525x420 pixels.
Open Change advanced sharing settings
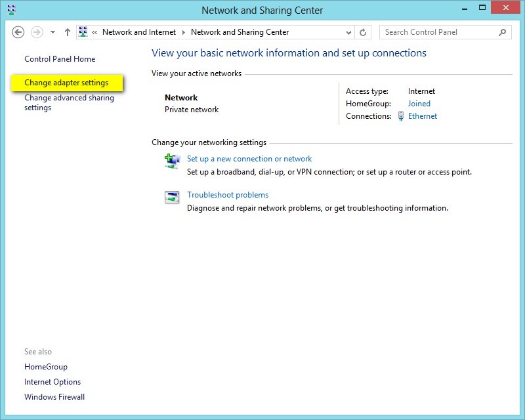tap(69, 102)
